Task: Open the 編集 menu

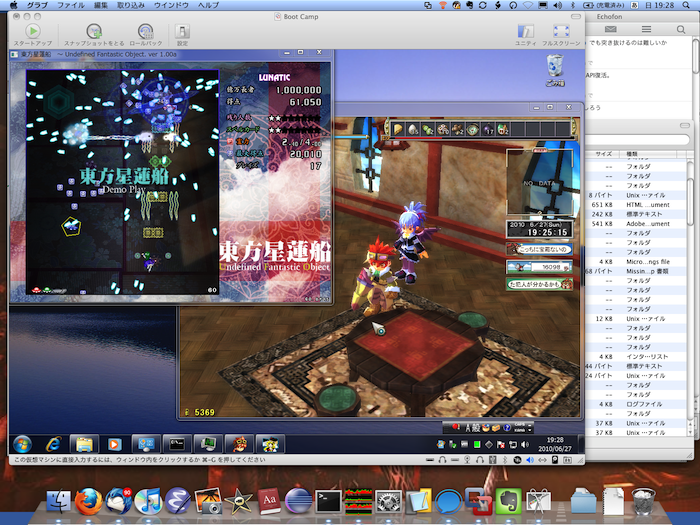Action: pos(101,5)
